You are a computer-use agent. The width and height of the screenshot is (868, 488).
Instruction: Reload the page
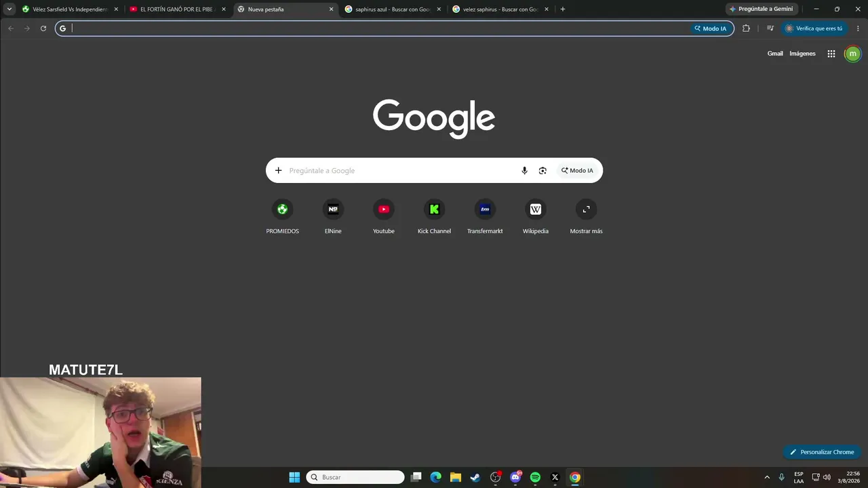43,28
